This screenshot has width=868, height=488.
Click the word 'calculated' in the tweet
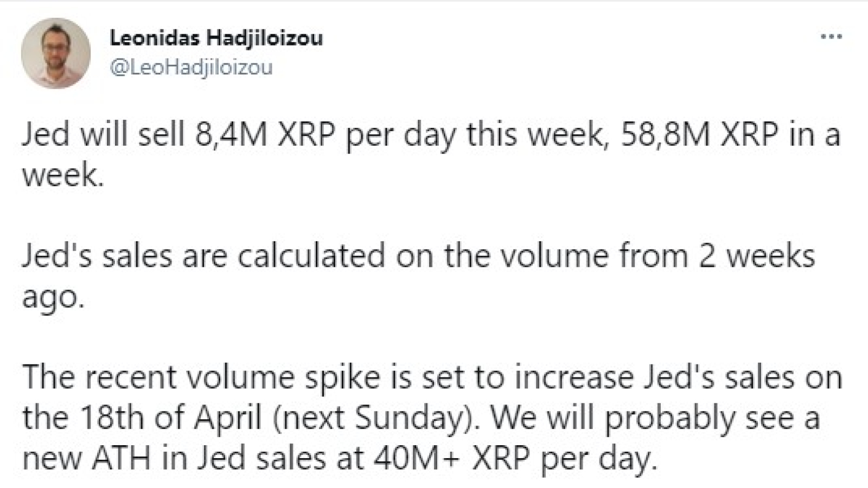point(311,256)
